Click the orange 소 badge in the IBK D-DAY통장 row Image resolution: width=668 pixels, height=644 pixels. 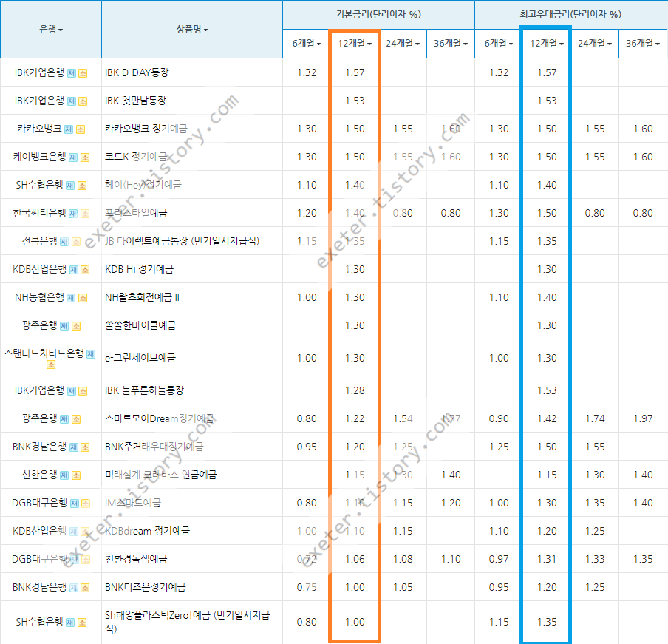coord(83,73)
